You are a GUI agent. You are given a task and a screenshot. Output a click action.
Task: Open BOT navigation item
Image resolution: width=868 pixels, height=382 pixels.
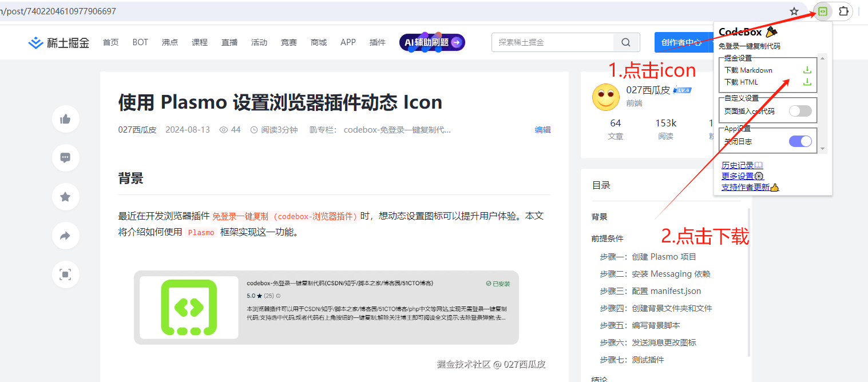pos(140,42)
